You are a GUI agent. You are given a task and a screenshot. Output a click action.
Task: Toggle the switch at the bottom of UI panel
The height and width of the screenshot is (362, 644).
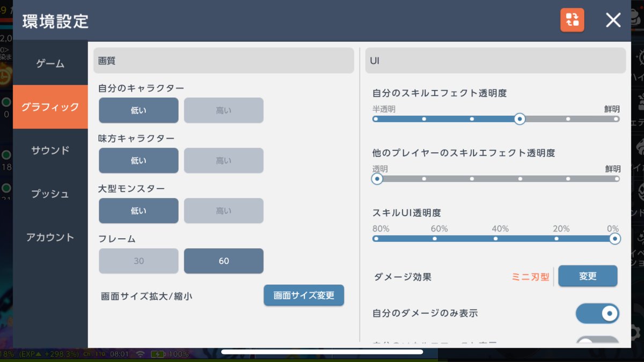(597, 343)
